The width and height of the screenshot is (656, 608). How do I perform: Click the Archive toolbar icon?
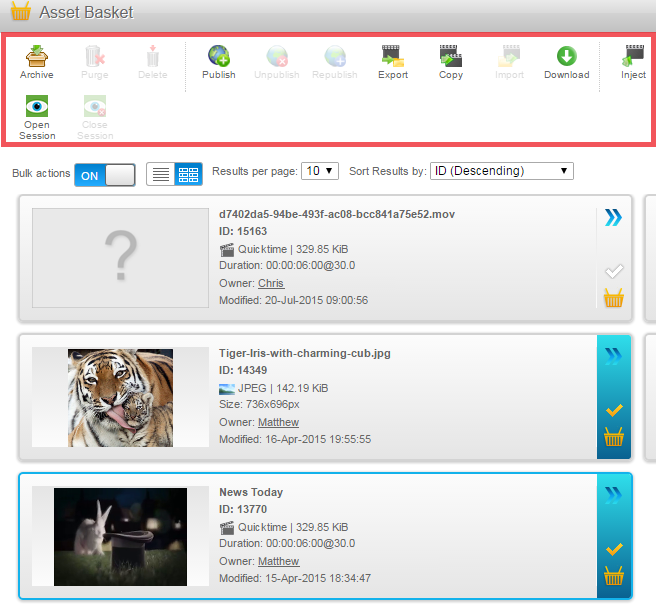pos(37,61)
